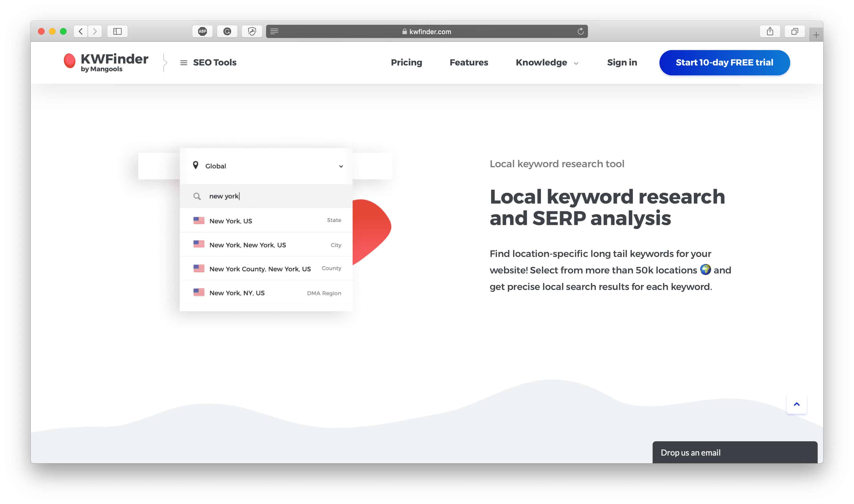Viewport: 854px width, 504px height.
Task: Click the magnifier icon in location search
Action: pyautogui.click(x=197, y=196)
